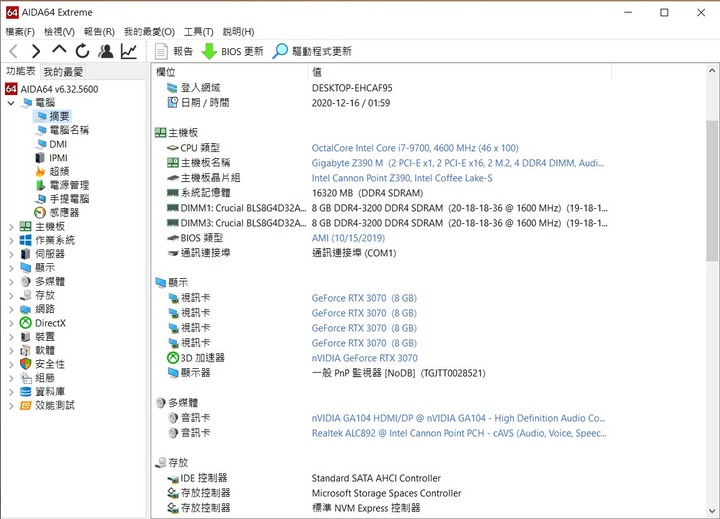Select IPMI in the tree
Screen dimensions: 720x519
click(51, 158)
